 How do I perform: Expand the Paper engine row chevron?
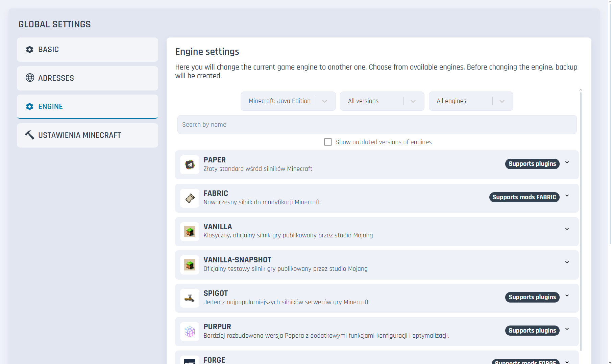coord(567,162)
